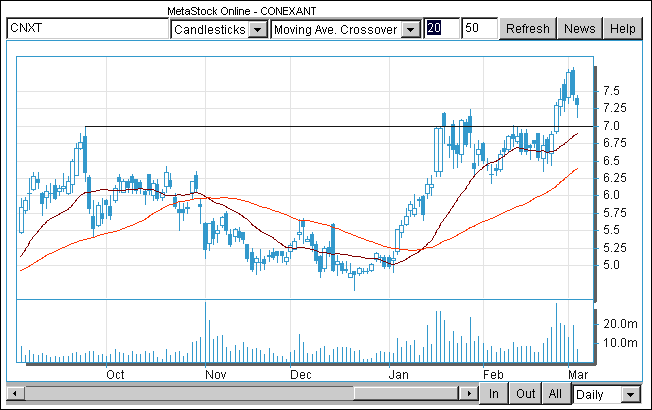Expand the Moving Ave. Crossover indicator dropdown
This screenshot has width=652, height=410.
[x=346, y=30]
